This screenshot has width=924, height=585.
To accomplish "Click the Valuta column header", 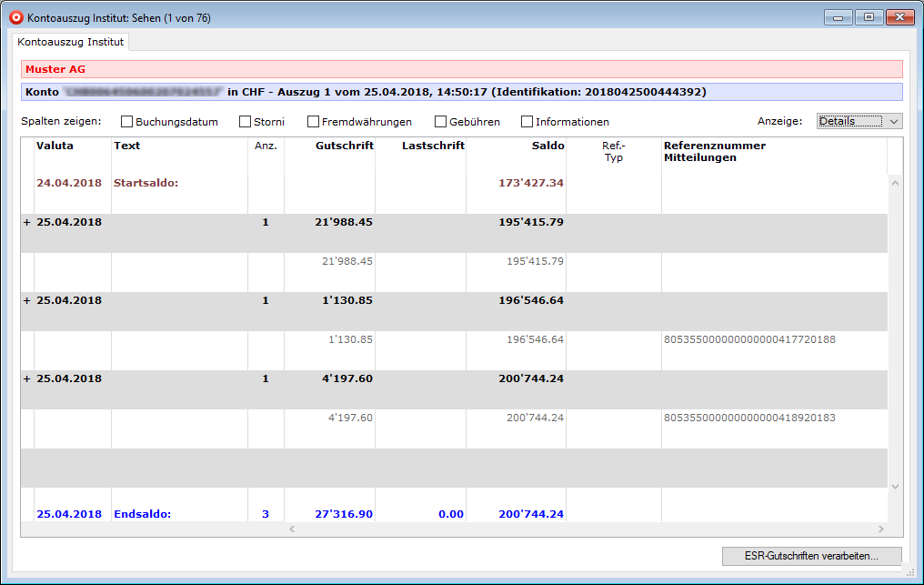I will [x=55, y=146].
